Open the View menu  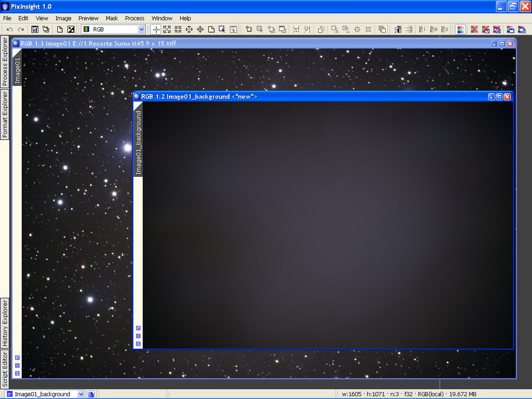[42, 18]
